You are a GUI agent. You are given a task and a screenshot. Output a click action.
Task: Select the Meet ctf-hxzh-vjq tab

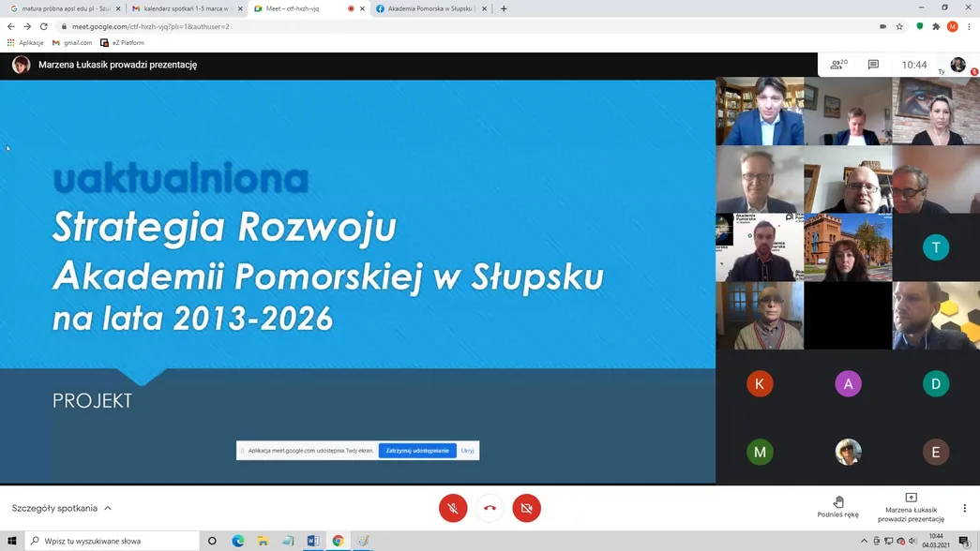(302, 8)
